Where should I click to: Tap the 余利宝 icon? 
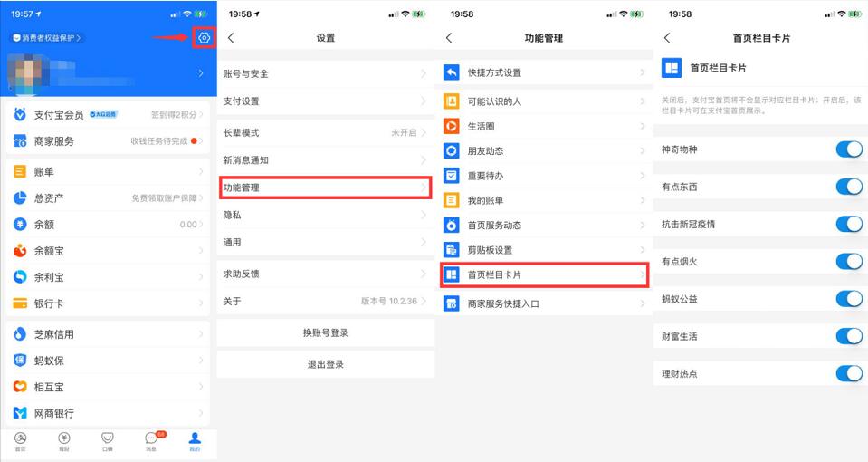[x=20, y=277]
